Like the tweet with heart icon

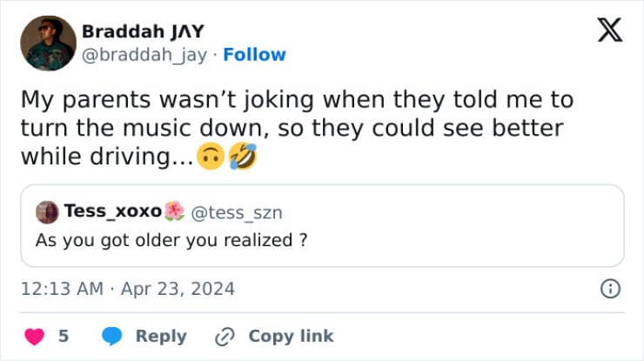(x=36, y=336)
